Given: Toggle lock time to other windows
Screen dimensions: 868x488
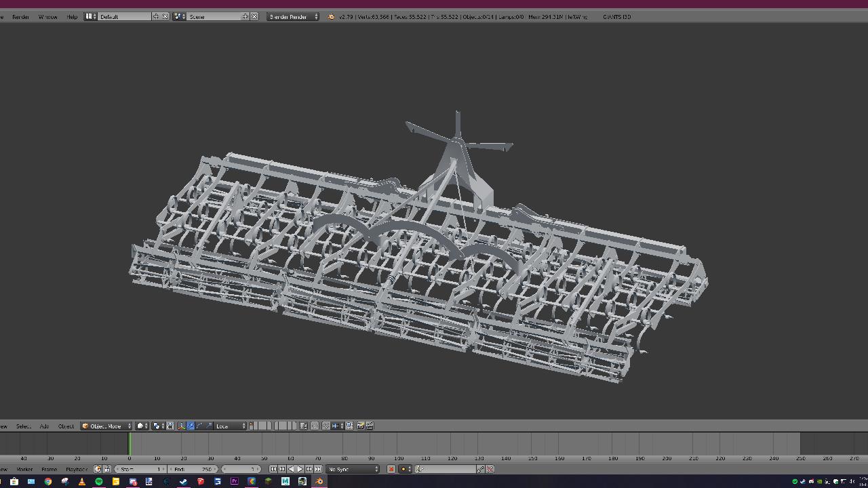Looking at the screenshot, I should tap(107, 469).
